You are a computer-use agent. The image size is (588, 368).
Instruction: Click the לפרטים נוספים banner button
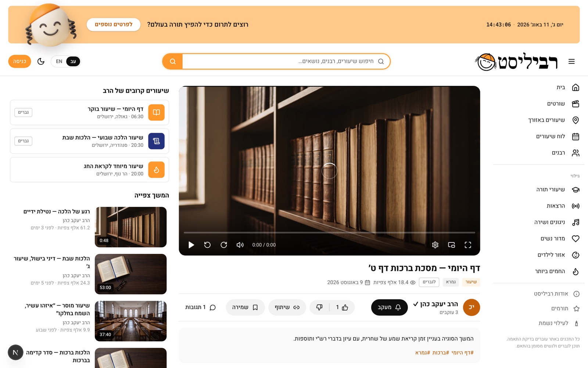114,24
